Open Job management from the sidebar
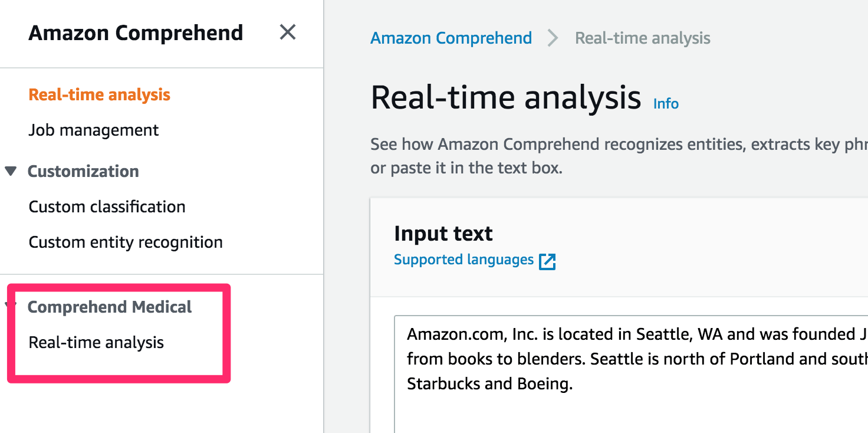This screenshot has width=868, height=433. pyautogui.click(x=93, y=130)
